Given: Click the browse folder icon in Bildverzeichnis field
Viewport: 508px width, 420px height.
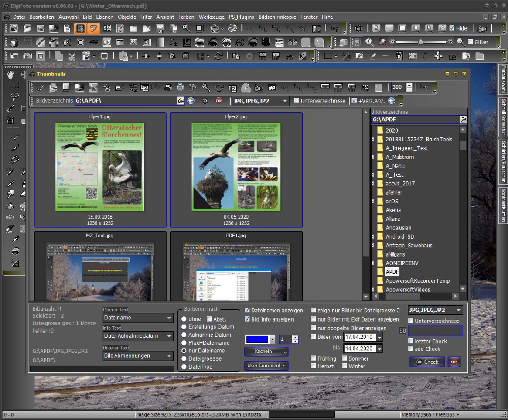Looking at the screenshot, I should pyautogui.click(x=180, y=101).
